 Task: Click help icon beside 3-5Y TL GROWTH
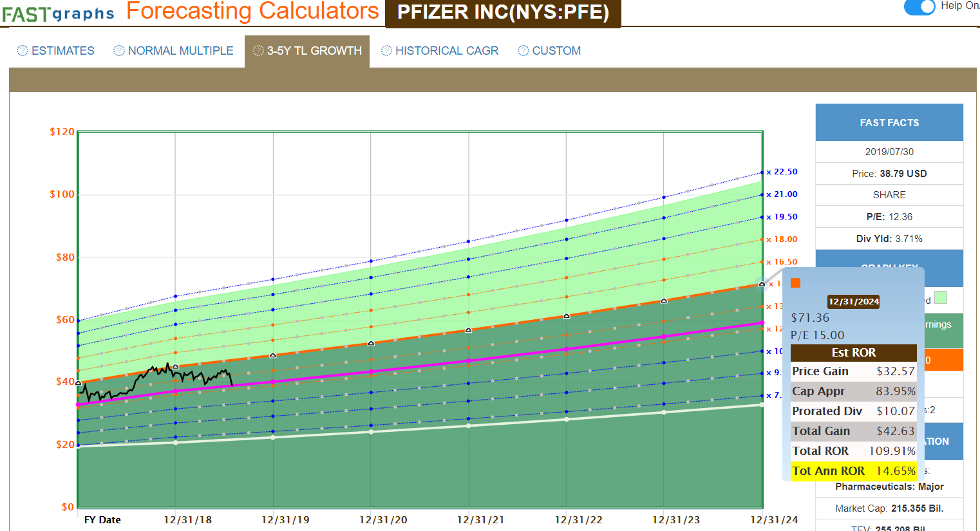click(x=258, y=50)
